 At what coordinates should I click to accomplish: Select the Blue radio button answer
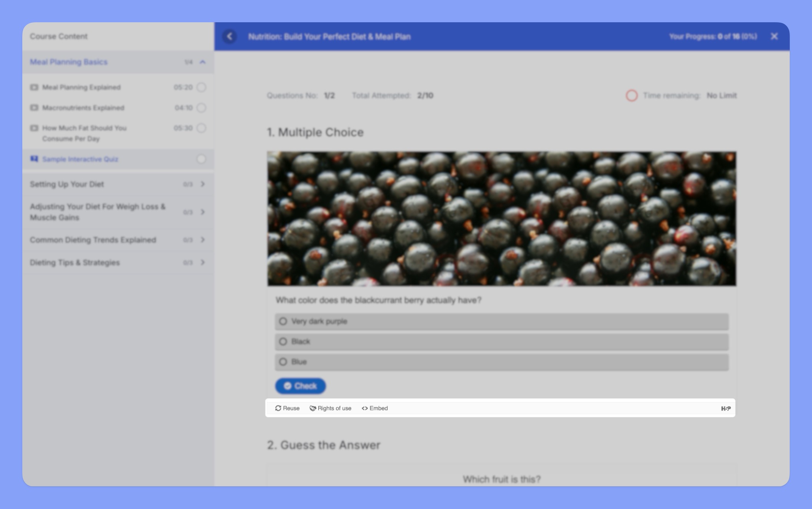(284, 361)
